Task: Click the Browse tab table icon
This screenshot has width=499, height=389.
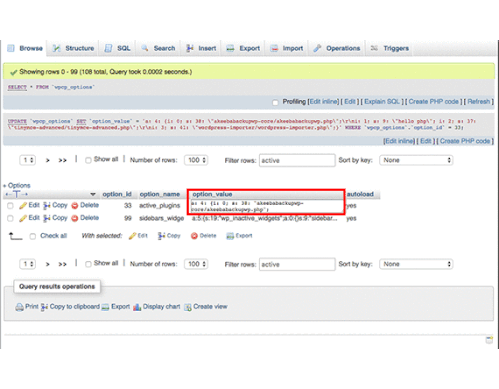Action: point(11,48)
